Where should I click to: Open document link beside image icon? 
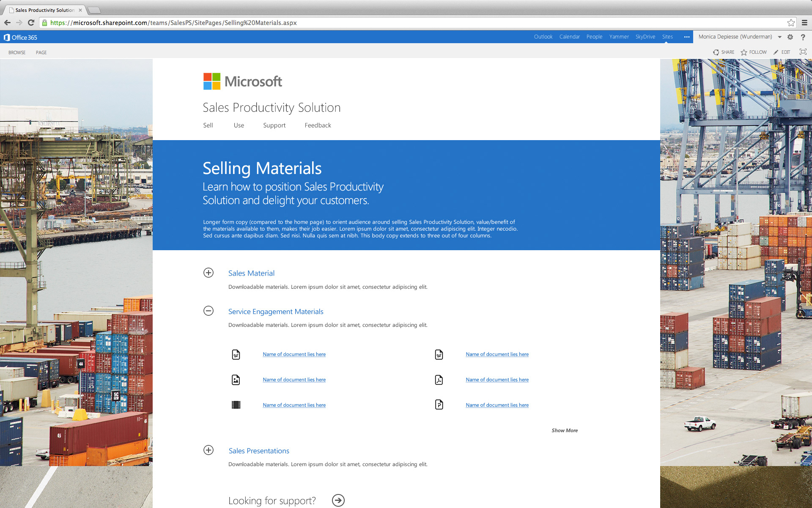pos(294,380)
